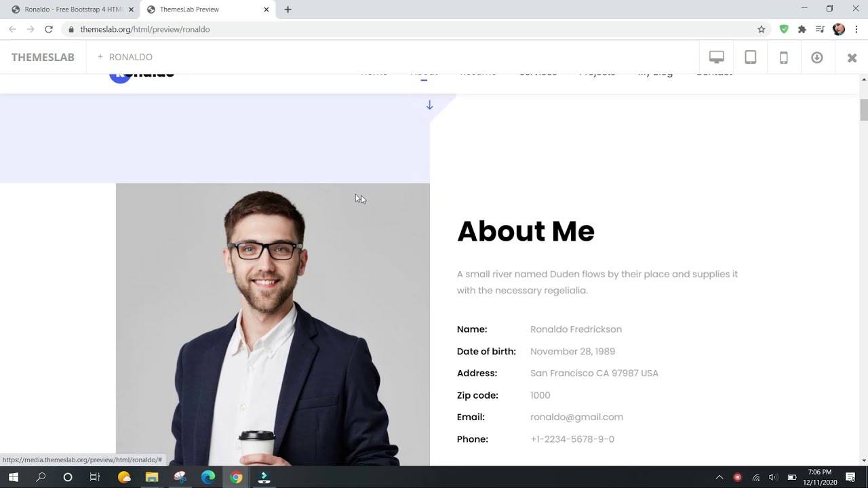
Task: Open the weather app taskbar icon
Action: point(124,477)
